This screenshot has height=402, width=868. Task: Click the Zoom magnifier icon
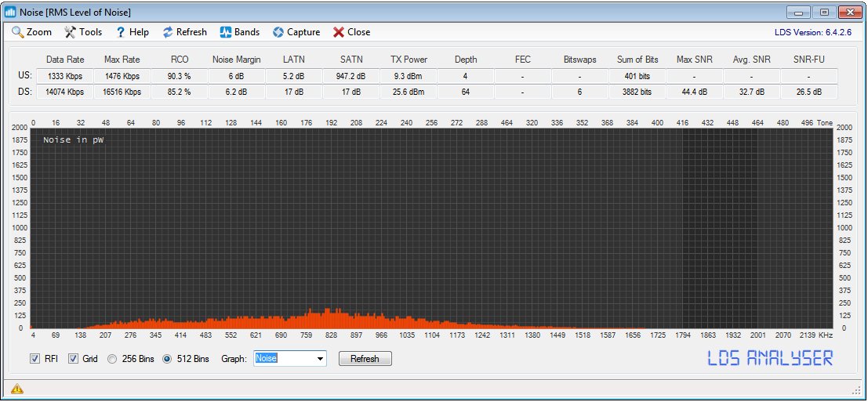(x=17, y=32)
